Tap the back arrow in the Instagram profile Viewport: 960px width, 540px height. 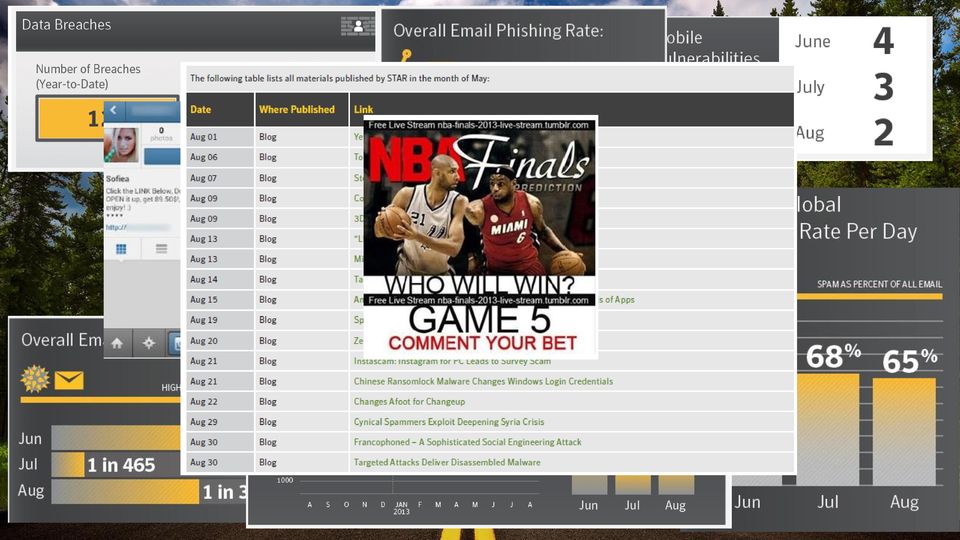click(113, 110)
